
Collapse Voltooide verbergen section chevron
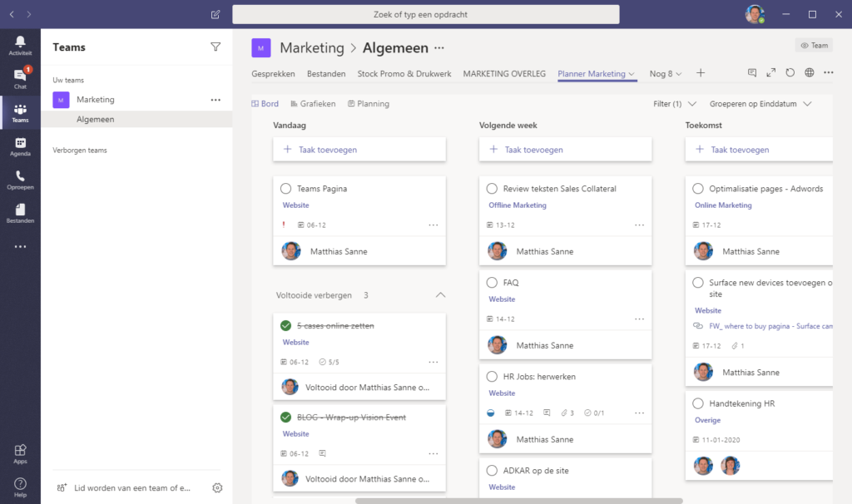(441, 295)
